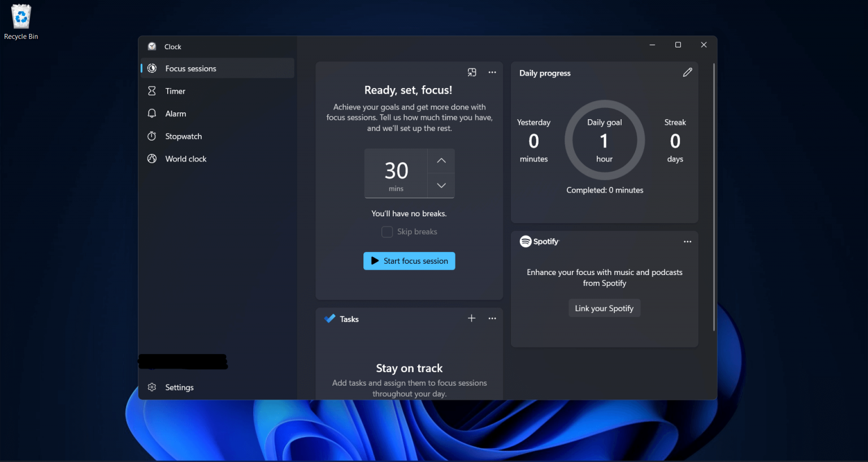Expand focus session to compact view
Screen dimensions: 868x462
[472, 72]
